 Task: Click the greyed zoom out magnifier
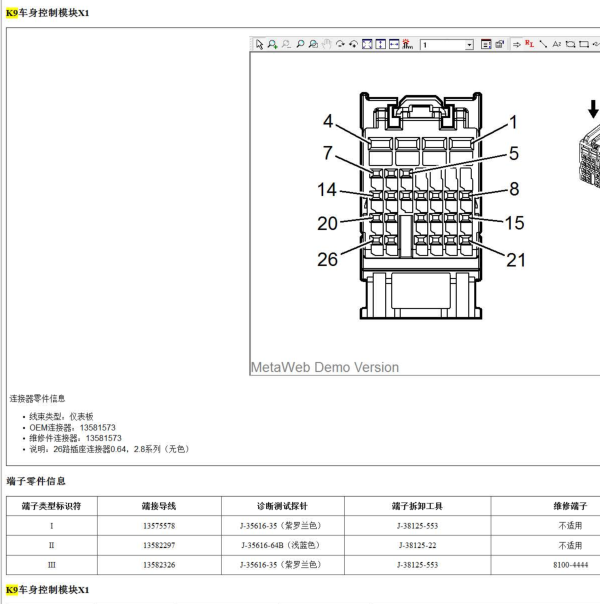pyautogui.click(x=286, y=44)
